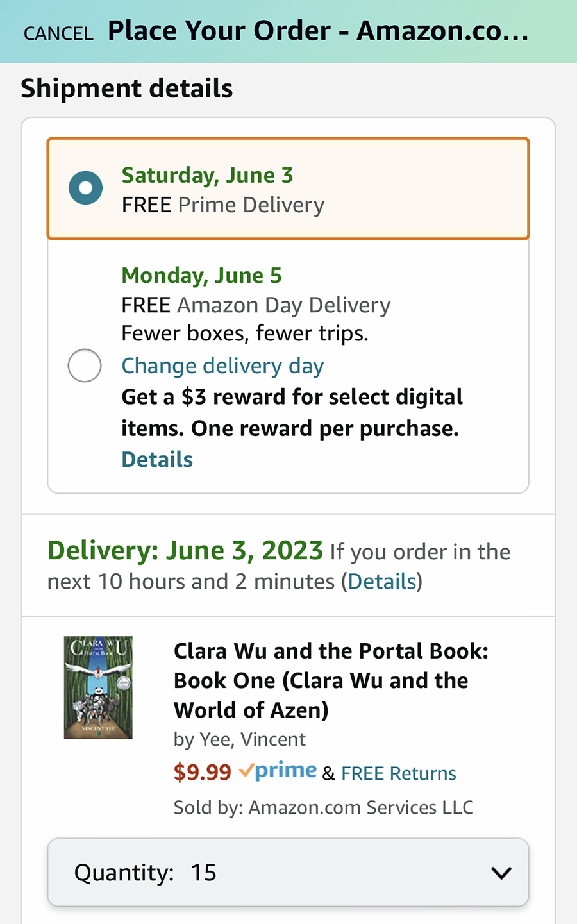Open Details link beside delivery countdown
The image size is (577, 924).
pyautogui.click(x=382, y=581)
